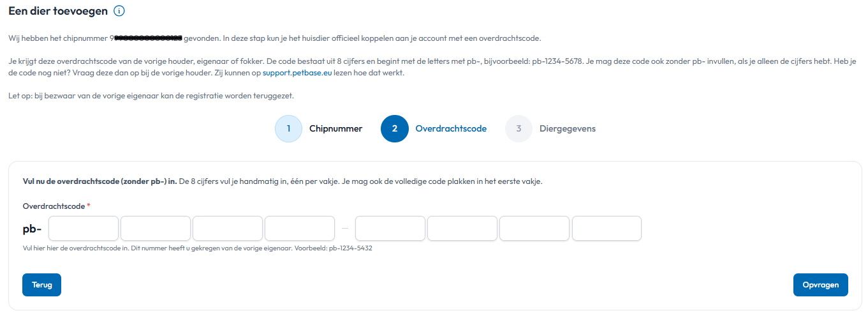Click the second transfer code digit box

click(x=156, y=228)
